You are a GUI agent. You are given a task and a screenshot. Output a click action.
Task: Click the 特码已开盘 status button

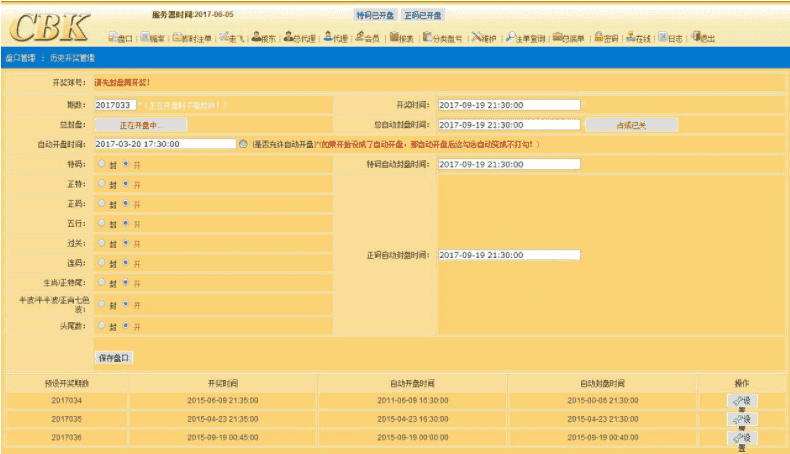click(x=375, y=15)
